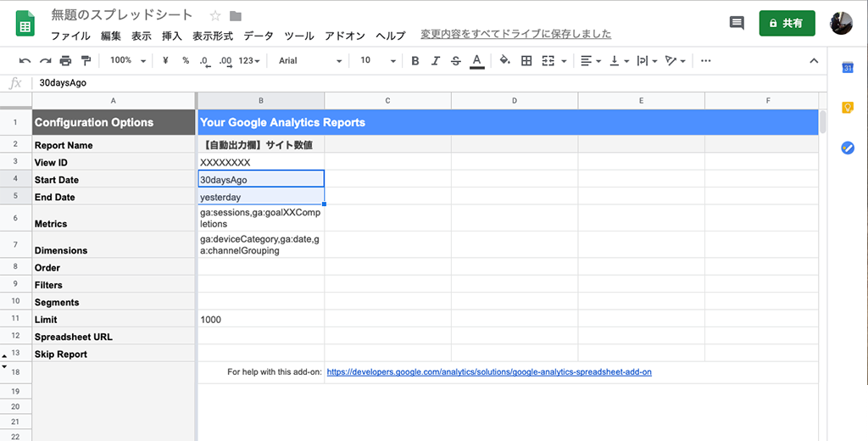
Task: Select row 11 header
Action: [x=15, y=319]
